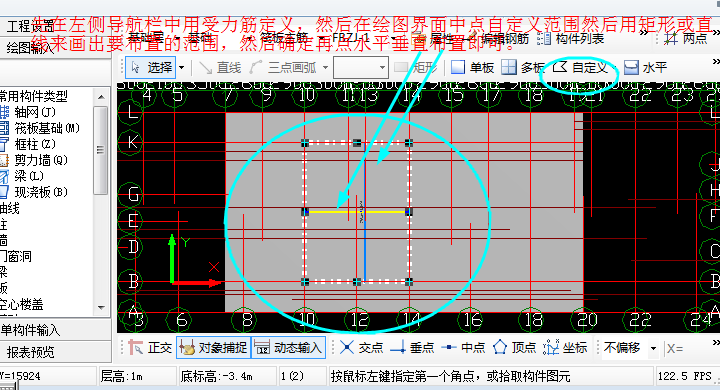
Task: Open the dropdown arrow beside 选择
Action: click(182, 68)
